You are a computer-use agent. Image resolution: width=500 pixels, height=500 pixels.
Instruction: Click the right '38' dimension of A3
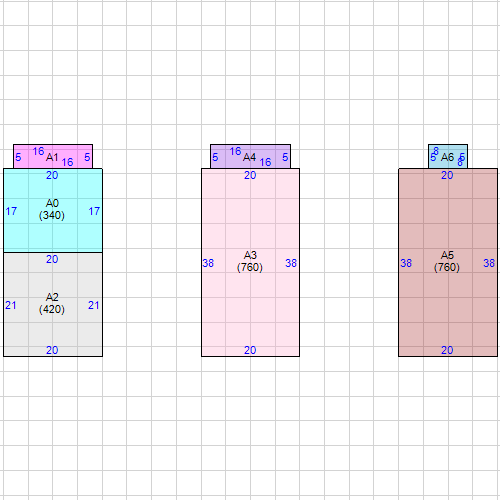(291, 263)
